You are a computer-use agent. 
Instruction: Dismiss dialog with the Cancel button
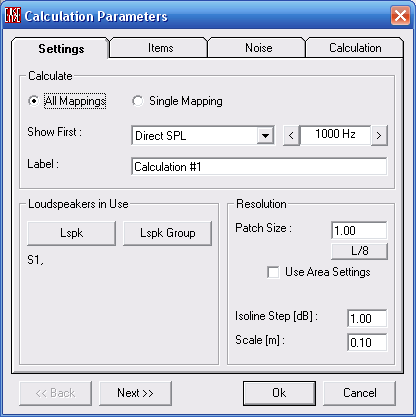tap(360, 393)
